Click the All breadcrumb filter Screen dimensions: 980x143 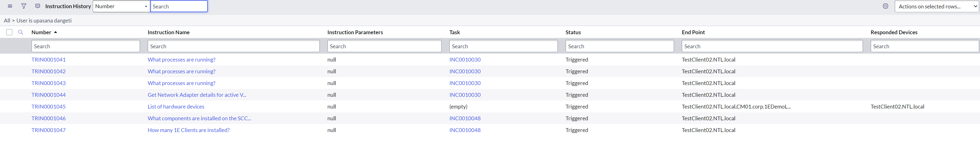click(7, 20)
